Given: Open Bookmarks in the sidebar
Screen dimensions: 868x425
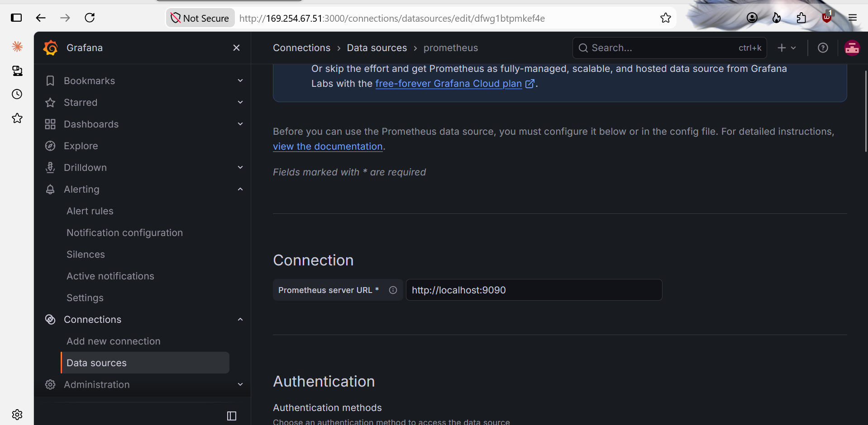Looking at the screenshot, I should pyautogui.click(x=89, y=81).
